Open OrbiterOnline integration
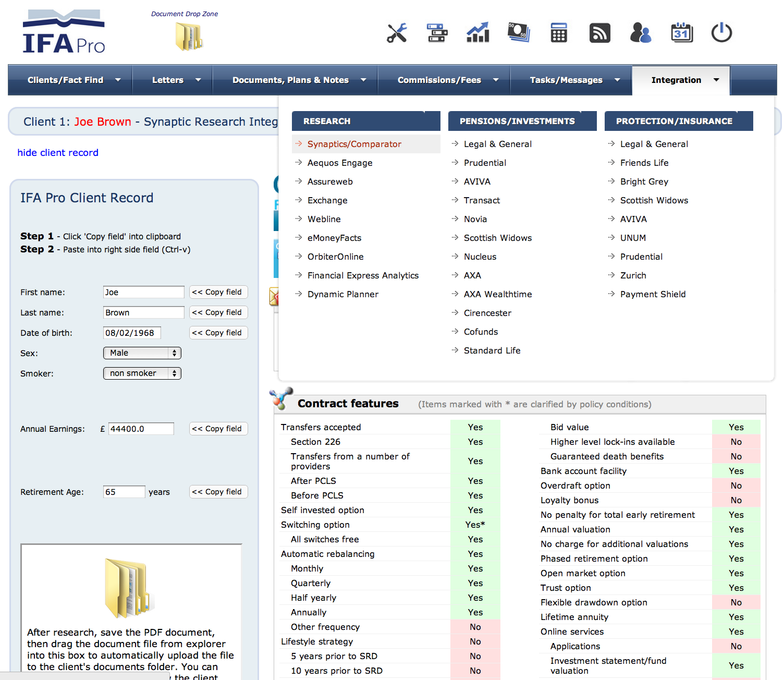Screen dimensions: 784x680 tap(336, 257)
